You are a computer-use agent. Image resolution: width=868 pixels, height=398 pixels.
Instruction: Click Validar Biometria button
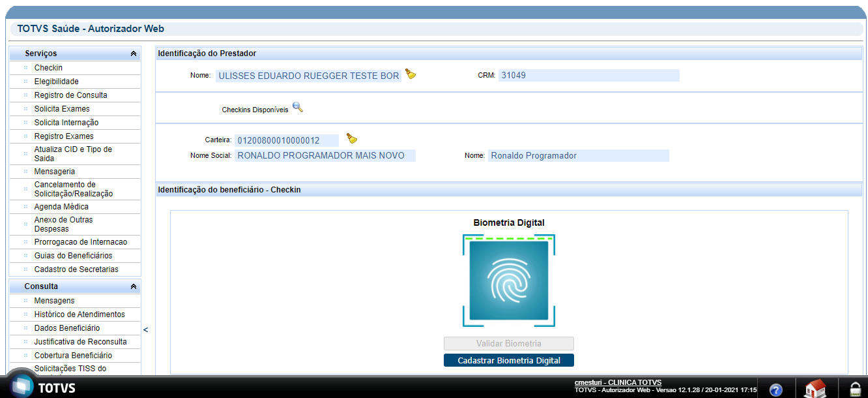click(x=509, y=343)
